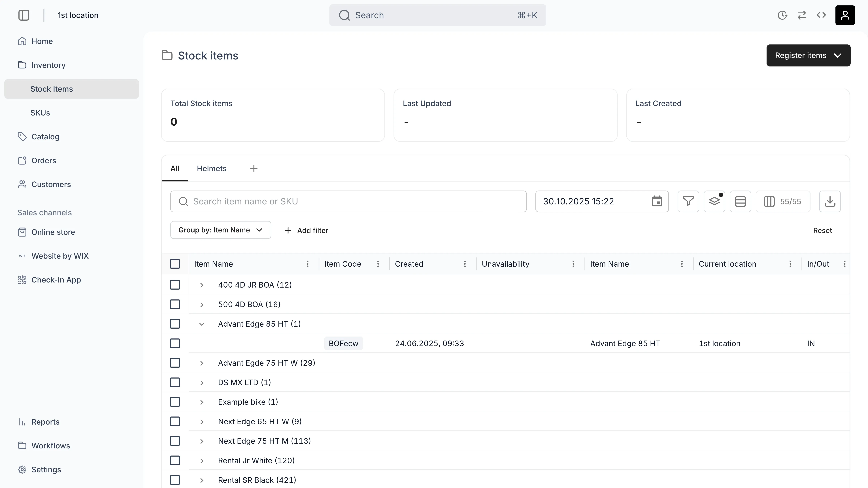Viewport: 868px width, 488px height.
Task: Expand the Next Edge 75 HT M group
Action: 202,442
